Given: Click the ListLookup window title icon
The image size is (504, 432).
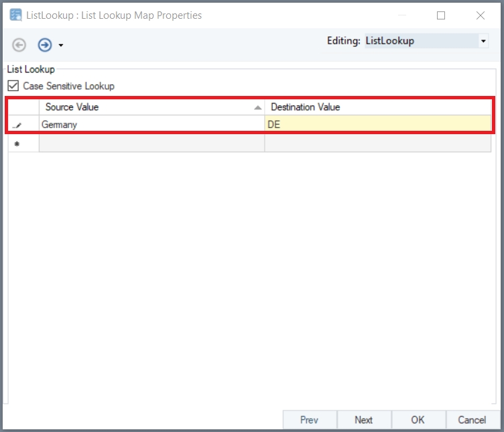Looking at the screenshot, I should tap(15, 15).
